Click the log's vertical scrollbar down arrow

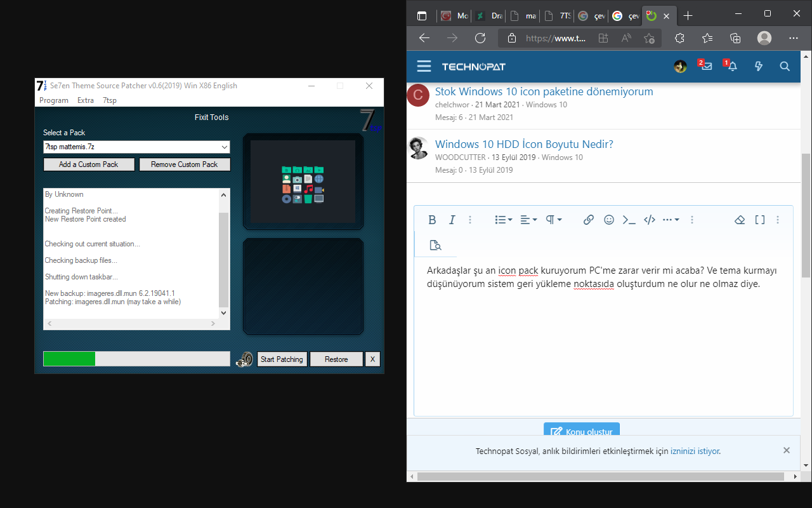pos(223,312)
